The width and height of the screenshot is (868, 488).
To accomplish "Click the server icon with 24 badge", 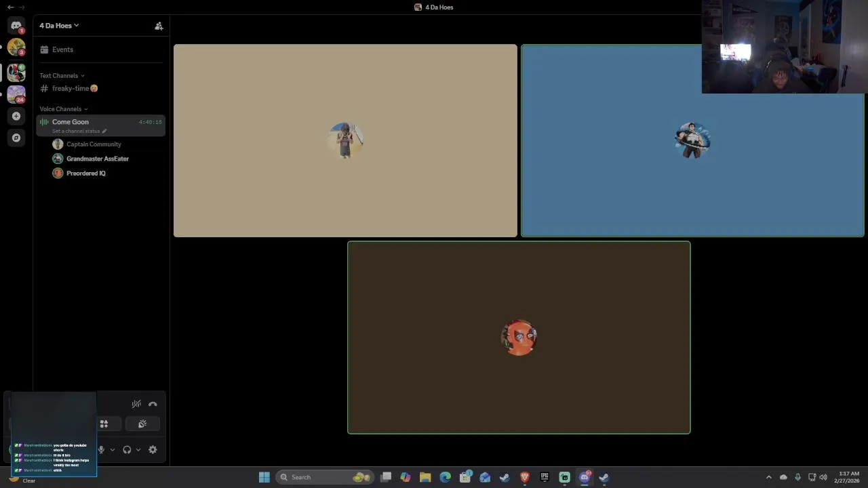I will point(16,94).
